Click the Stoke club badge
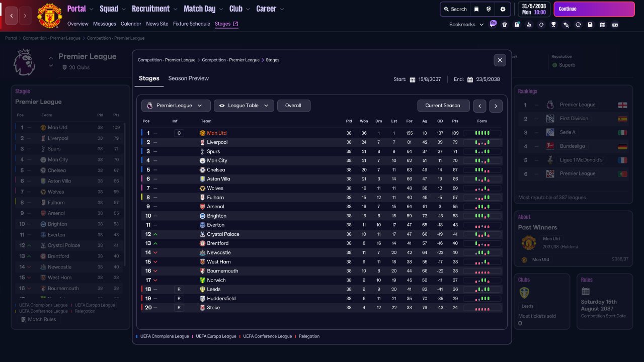644x362 pixels. point(202,308)
